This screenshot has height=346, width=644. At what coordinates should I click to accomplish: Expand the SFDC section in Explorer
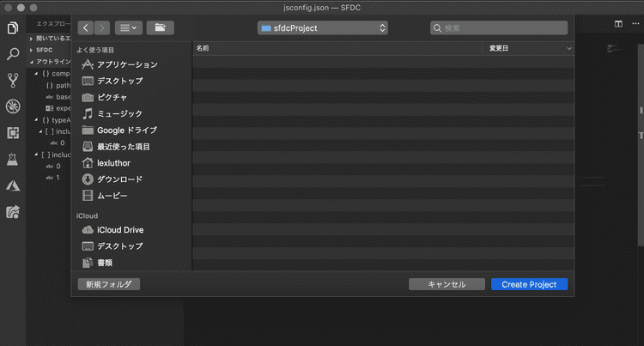(x=45, y=50)
